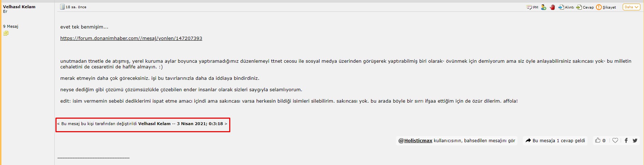View @Holisticmax's mentioned message
This screenshot has width=644, height=165.
(457, 140)
